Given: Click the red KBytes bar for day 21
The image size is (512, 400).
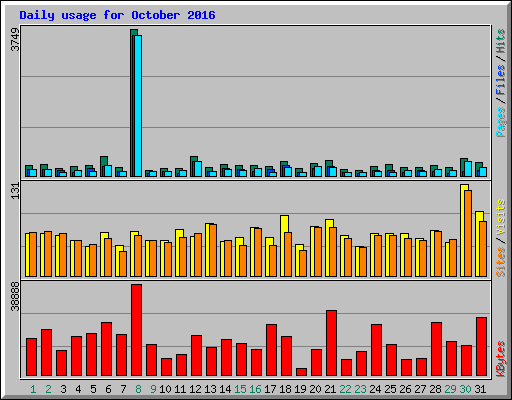Looking at the screenshot, I should pos(331,343).
